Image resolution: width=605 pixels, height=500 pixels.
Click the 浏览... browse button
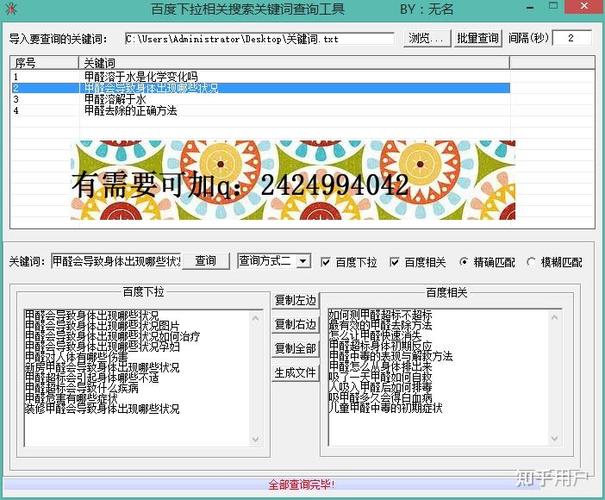(x=427, y=38)
